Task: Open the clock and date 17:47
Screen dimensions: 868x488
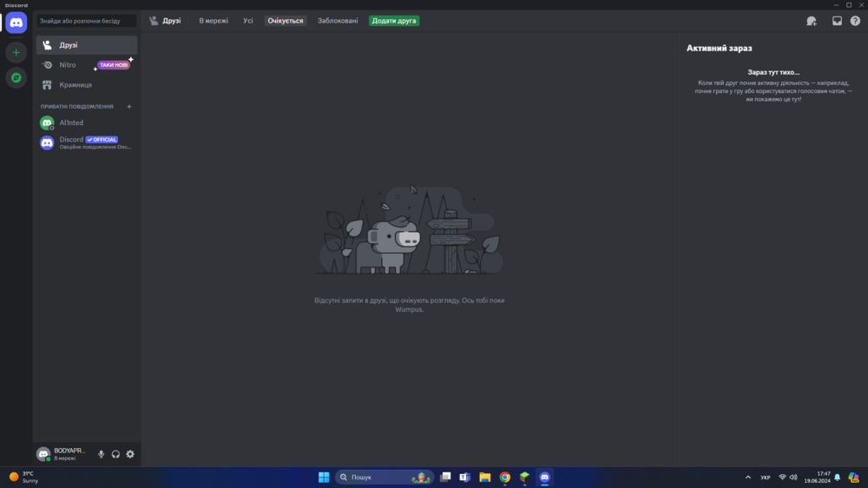Action: point(818,477)
